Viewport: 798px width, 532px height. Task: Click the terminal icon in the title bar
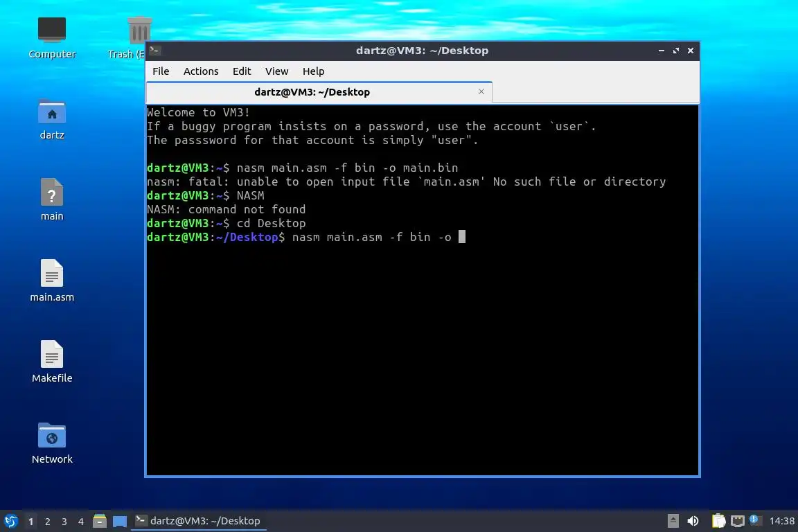pyautogui.click(x=155, y=50)
